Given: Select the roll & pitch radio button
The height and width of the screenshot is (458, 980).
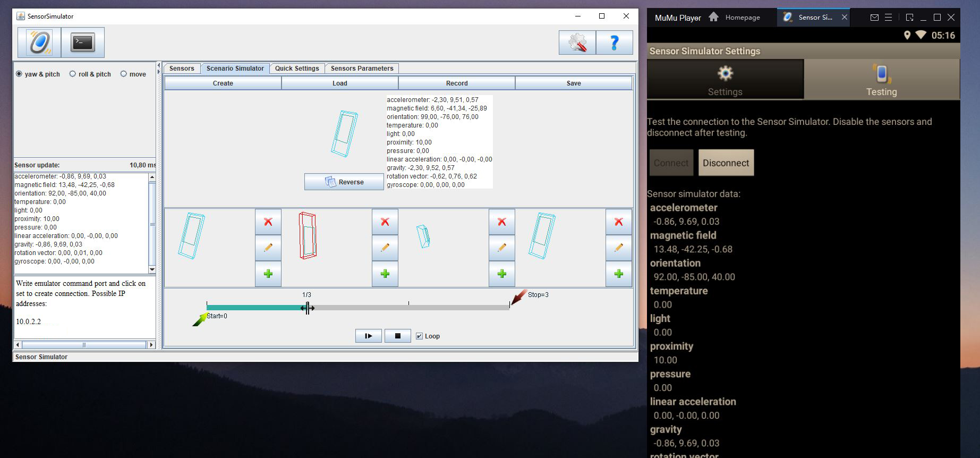Looking at the screenshot, I should point(73,74).
